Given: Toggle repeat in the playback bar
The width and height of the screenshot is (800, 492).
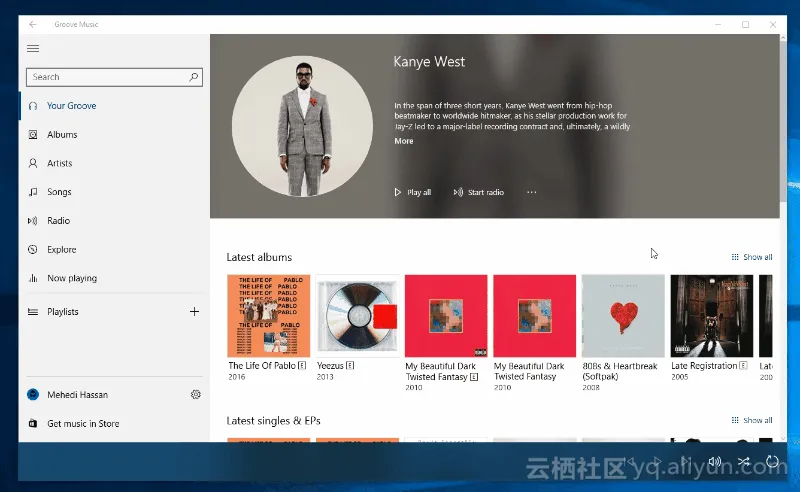Looking at the screenshot, I should [x=772, y=462].
